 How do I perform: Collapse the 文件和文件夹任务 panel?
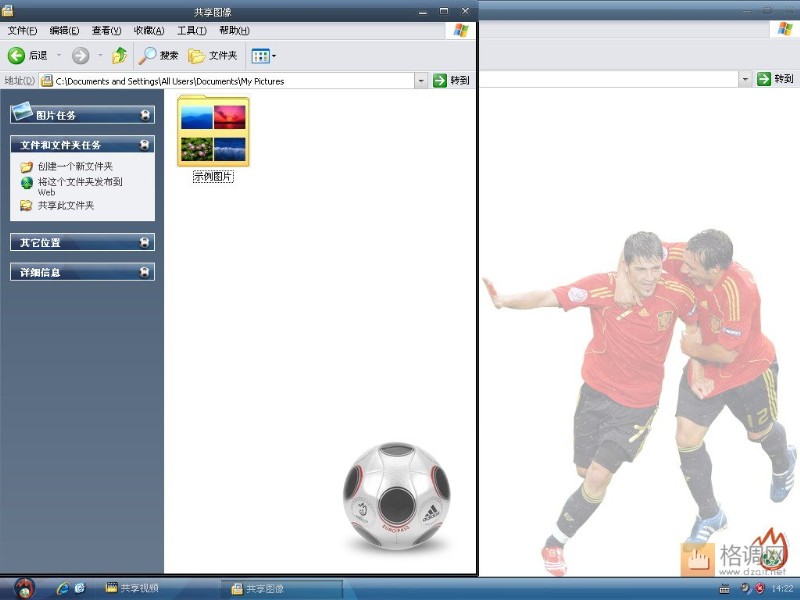coord(145,145)
